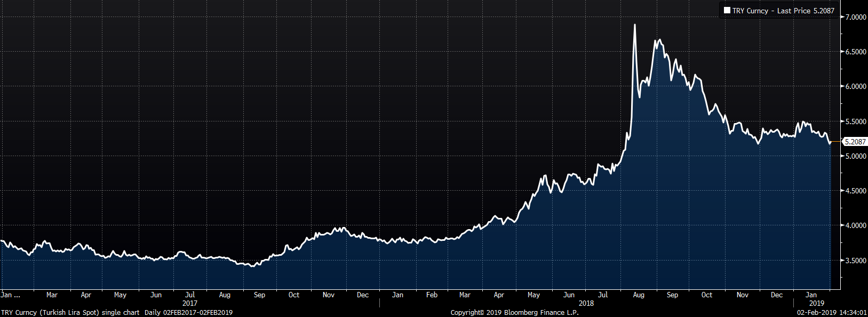Select the 02-Feb-2019 14:34:01 timestamp
The image size is (868, 317).
(x=832, y=313)
